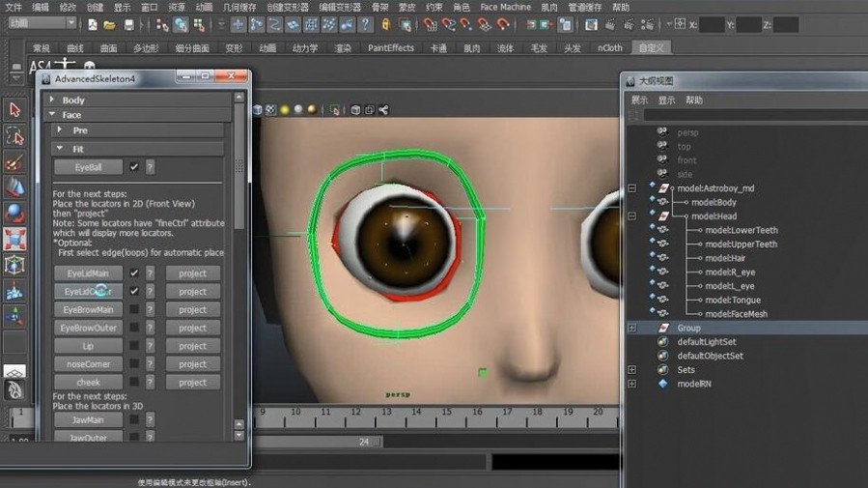Click project button beside EyeLidMain

(193, 273)
